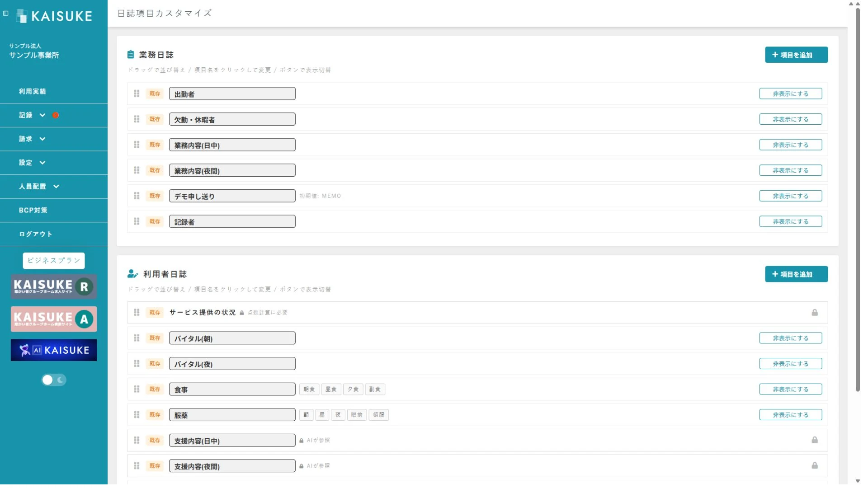Click the sidebar collapse icon beside the KAISUKE logo
The image size is (868, 488).
click(x=6, y=14)
